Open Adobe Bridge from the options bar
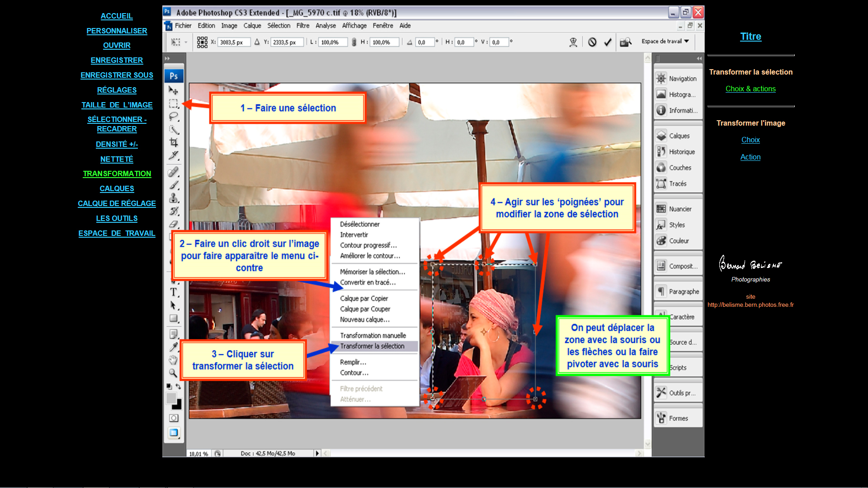868x488 pixels. [x=626, y=42]
